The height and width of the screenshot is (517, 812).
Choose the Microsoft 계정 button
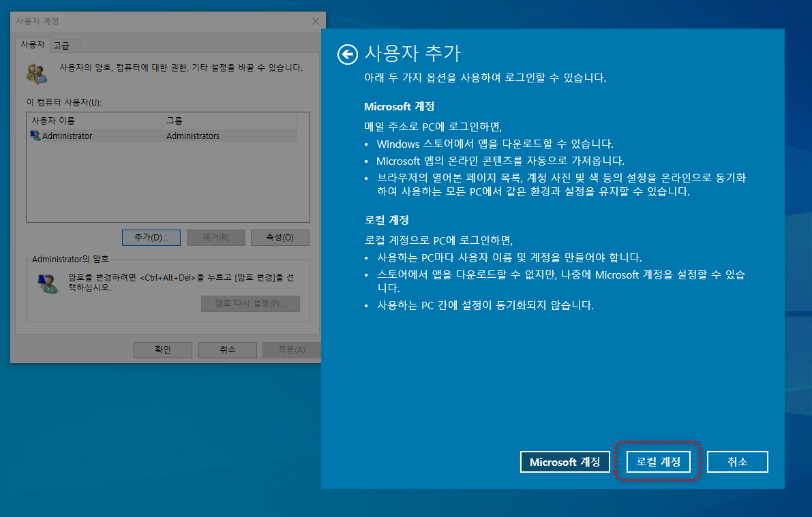(565, 462)
